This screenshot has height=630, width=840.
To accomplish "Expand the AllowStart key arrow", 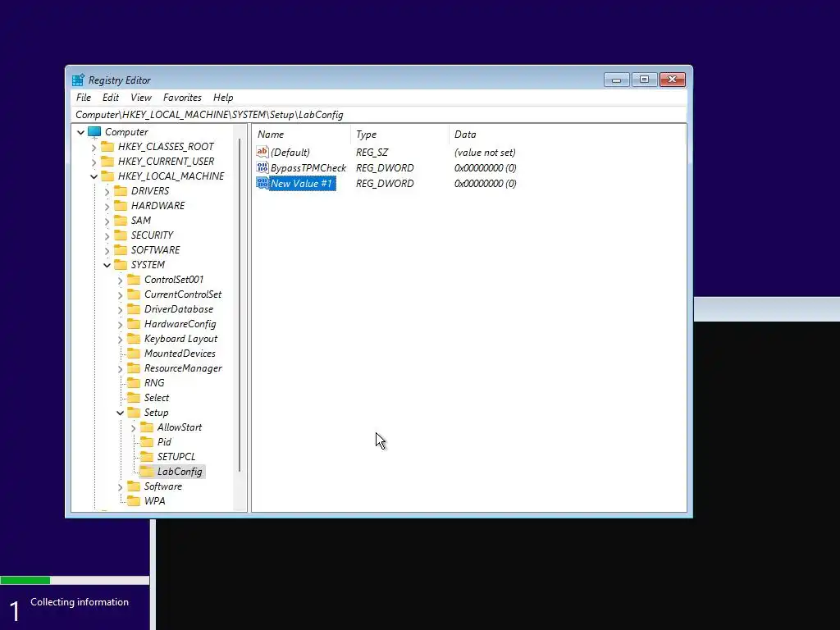I will (x=134, y=428).
